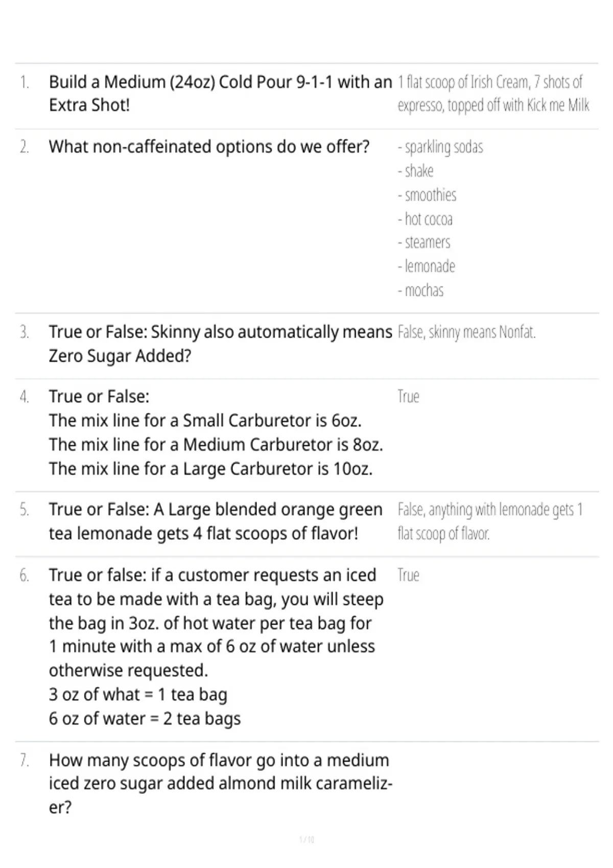Screen dimensions: 613x868
Task: Select the 'True' answer for question 6
Action: 408,575
